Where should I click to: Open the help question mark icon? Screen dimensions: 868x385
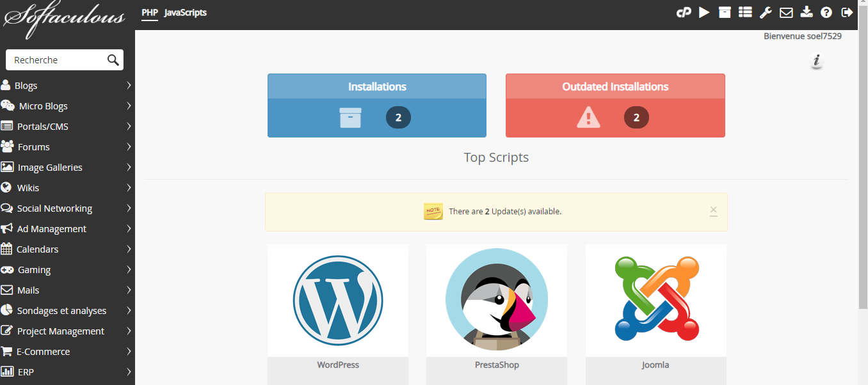tap(826, 12)
